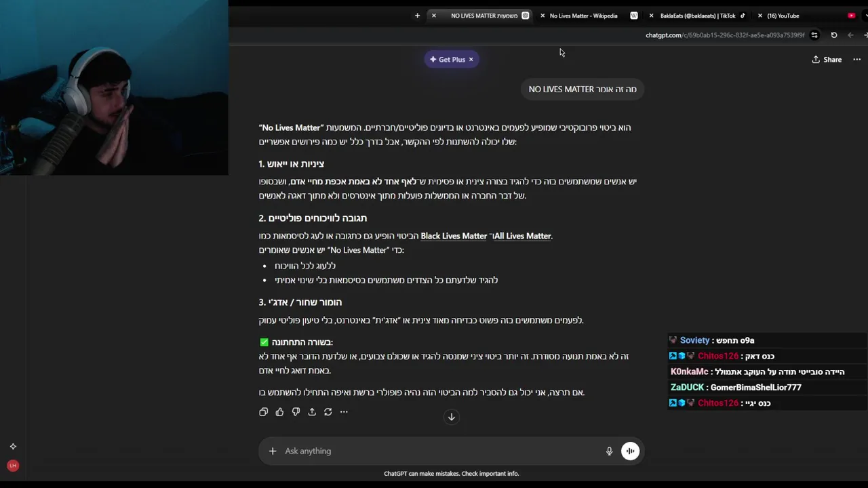Share this conversation
This screenshot has width=868, height=488.
click(x=827, y=60)
